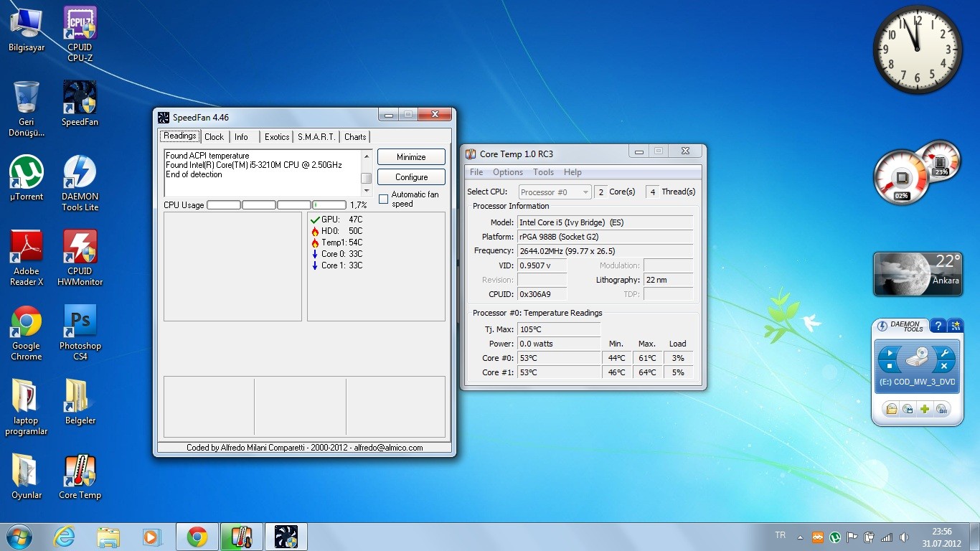Select the Readings tab in SpeedFan
980x551 pixels.
pyautogui.click(x=179, y=136)
